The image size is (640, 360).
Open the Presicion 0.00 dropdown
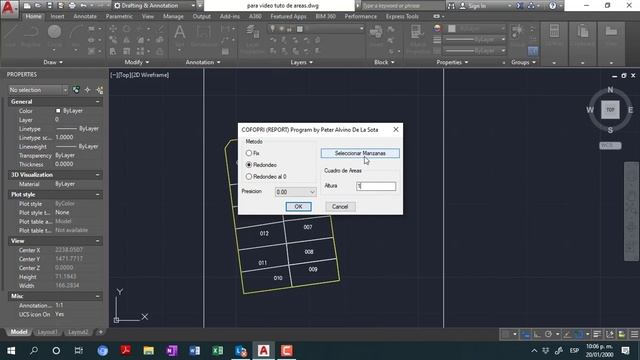coord(296,192)
